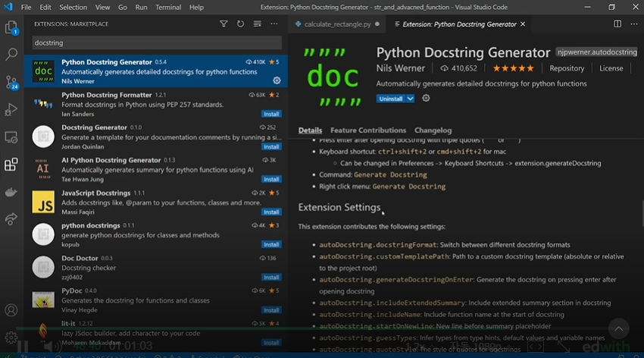Image resolution: width=644 pixels, height=358 pixels.
Task: Install JavaScript Docstrings extension
Action: [x=271, y=212]
